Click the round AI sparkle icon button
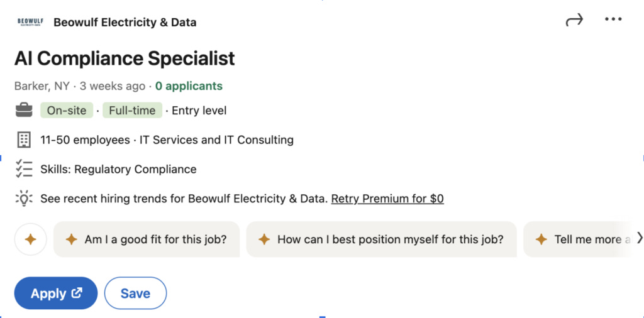 click(x=30, y=239)
